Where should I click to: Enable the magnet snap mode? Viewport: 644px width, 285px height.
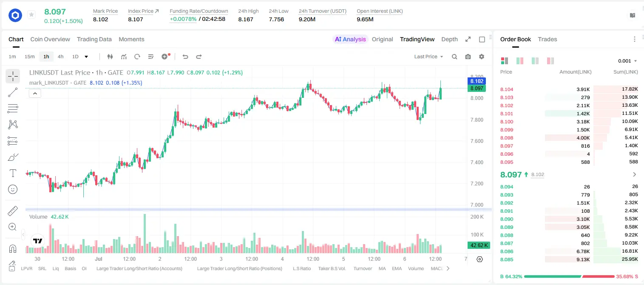click(x=13, y=248)
